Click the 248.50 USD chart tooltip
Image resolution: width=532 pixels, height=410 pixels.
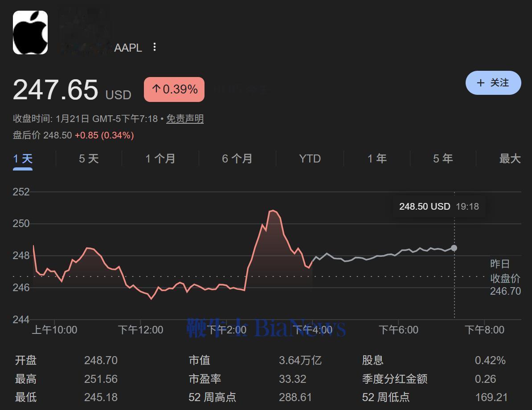click(439, 206)
